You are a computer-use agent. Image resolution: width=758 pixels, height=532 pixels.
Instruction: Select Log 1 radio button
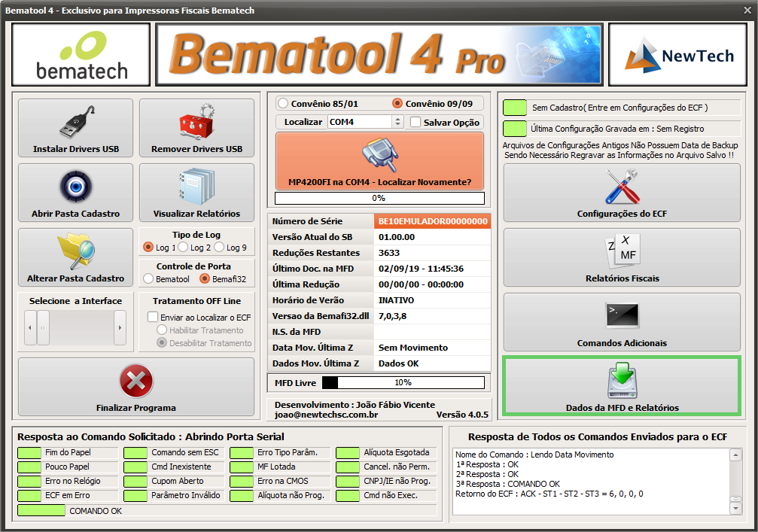(x=148, y=248)
